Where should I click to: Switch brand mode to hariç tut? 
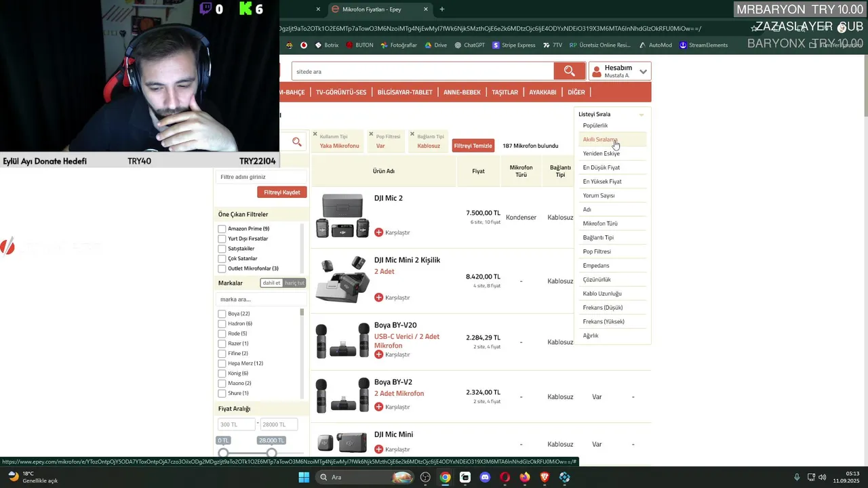point(294,283)
